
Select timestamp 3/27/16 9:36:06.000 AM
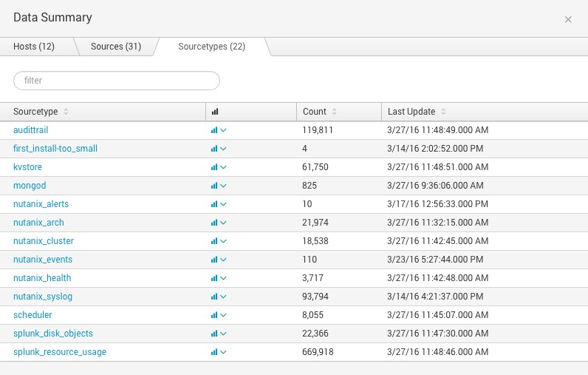[x=435, y=186]
